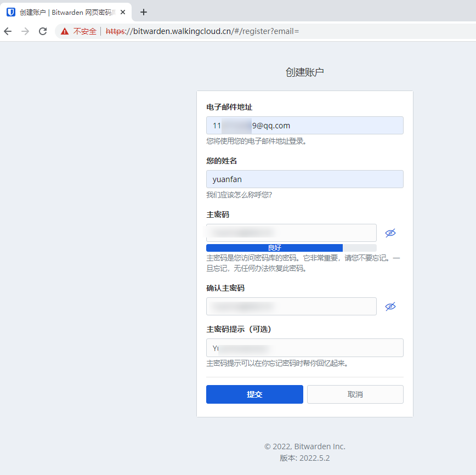Image resolution: width=476 pixels, height=475 pixels.
Task: Click inside the 主密码提示 hint field
Action: [304, 348]
